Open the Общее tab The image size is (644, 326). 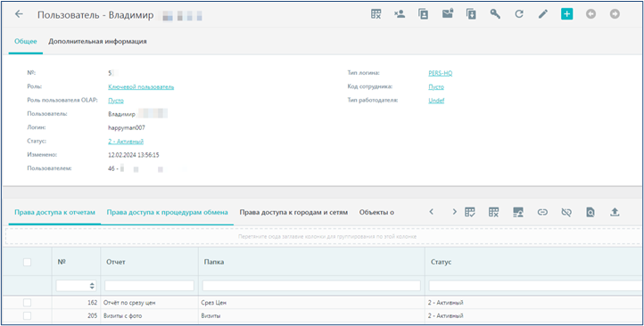click(26, 41)
